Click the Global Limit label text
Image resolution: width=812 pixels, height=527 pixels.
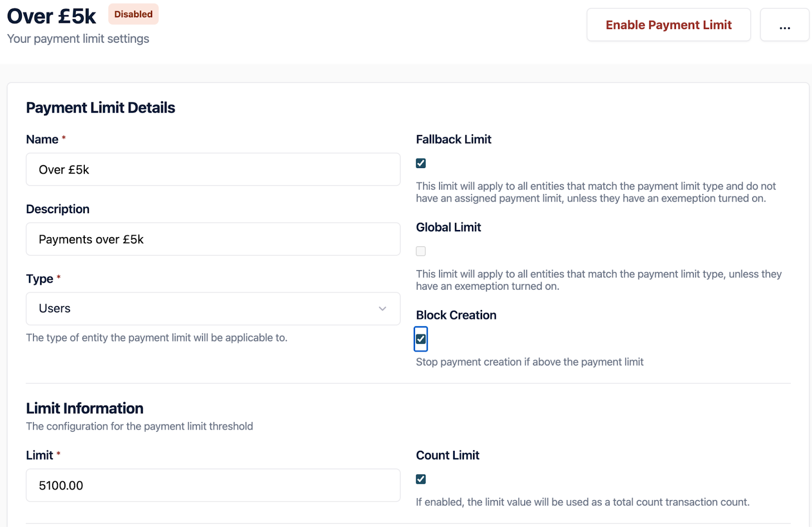pos(448,227)
